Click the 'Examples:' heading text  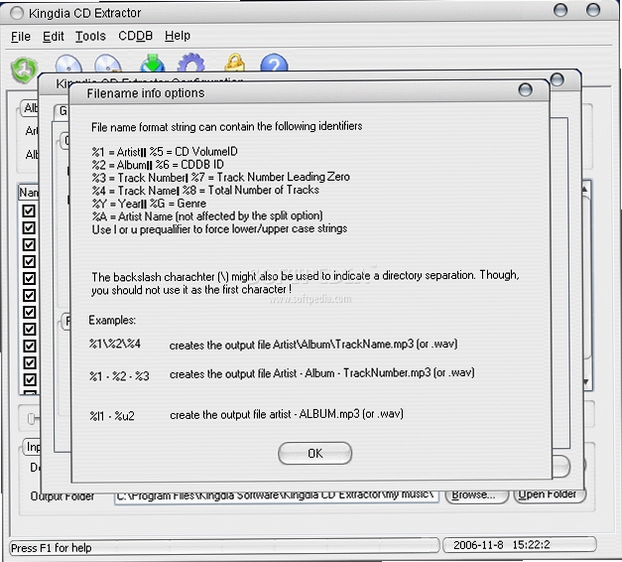[x=112, y=320]
